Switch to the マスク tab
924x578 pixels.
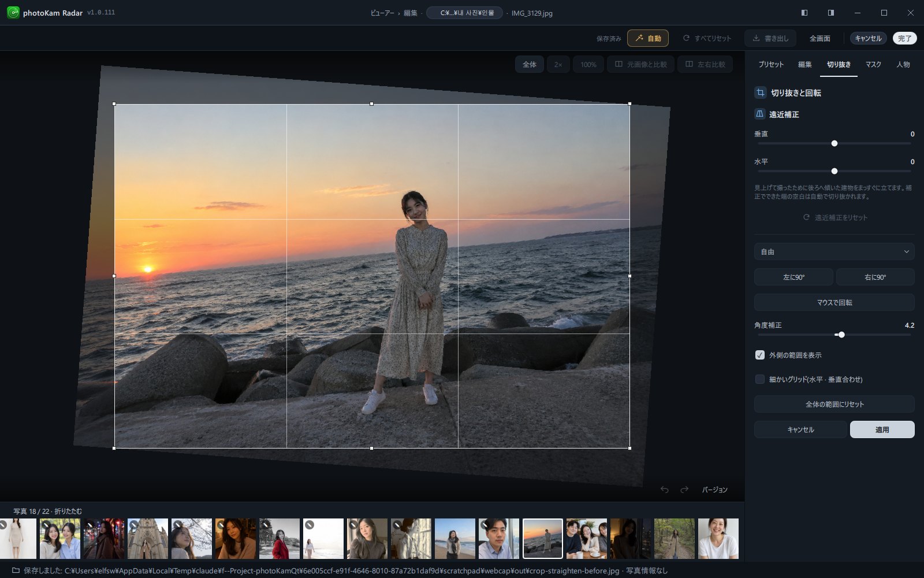873,64
